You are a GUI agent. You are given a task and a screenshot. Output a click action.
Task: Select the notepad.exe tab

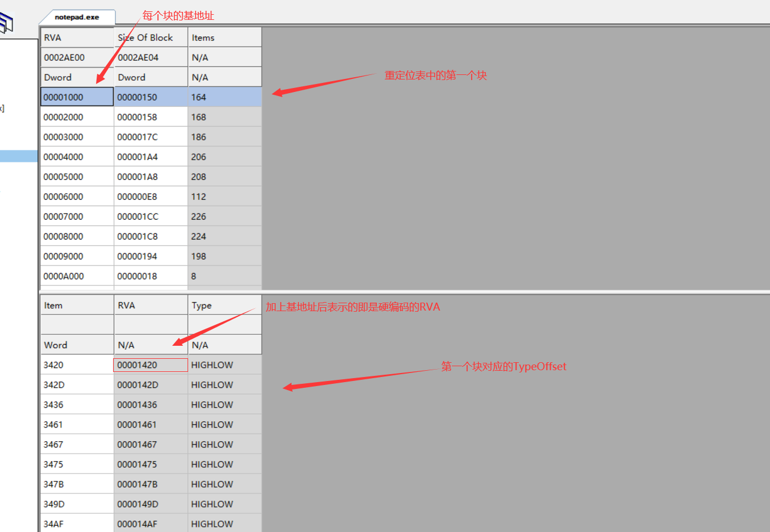pyautogui.click(x=77, y=17)
